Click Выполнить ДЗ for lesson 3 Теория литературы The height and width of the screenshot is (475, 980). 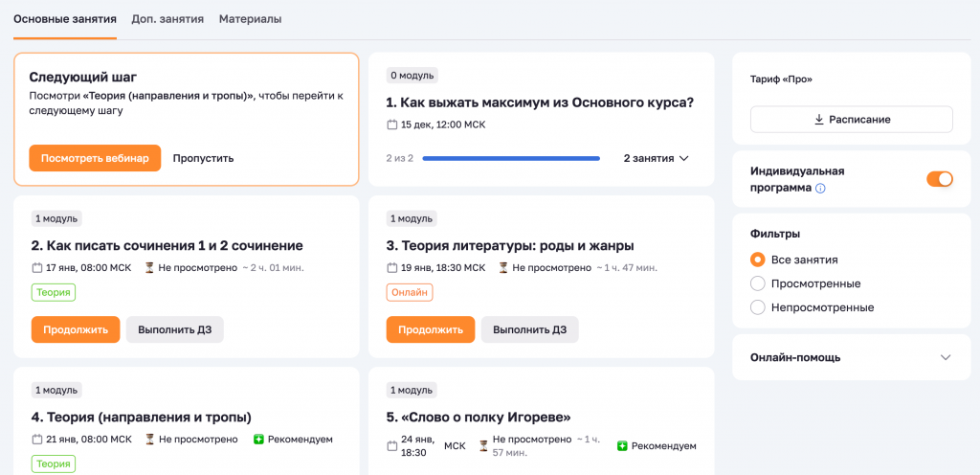(530, 330)
